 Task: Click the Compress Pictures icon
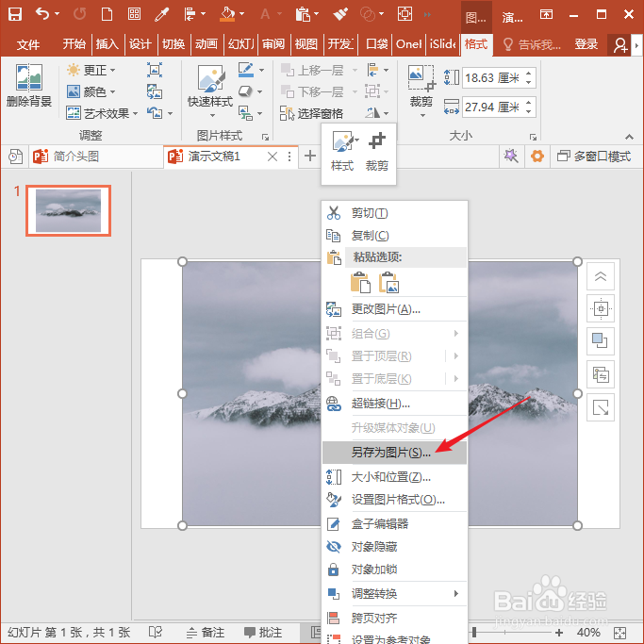tap(155, 70)
